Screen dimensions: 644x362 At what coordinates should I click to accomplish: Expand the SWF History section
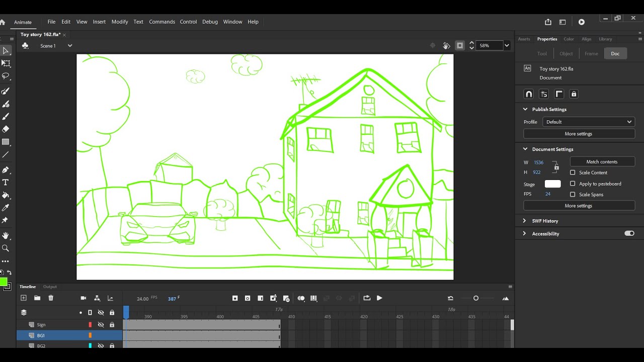pos(525,221)
